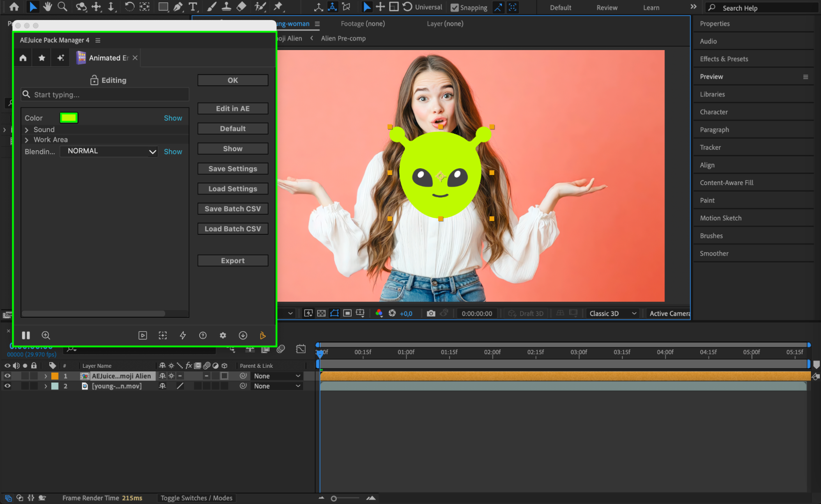The image size is (821, 504).
Task: Open AEJuice favorites star tab
Action: click(41, 58)
